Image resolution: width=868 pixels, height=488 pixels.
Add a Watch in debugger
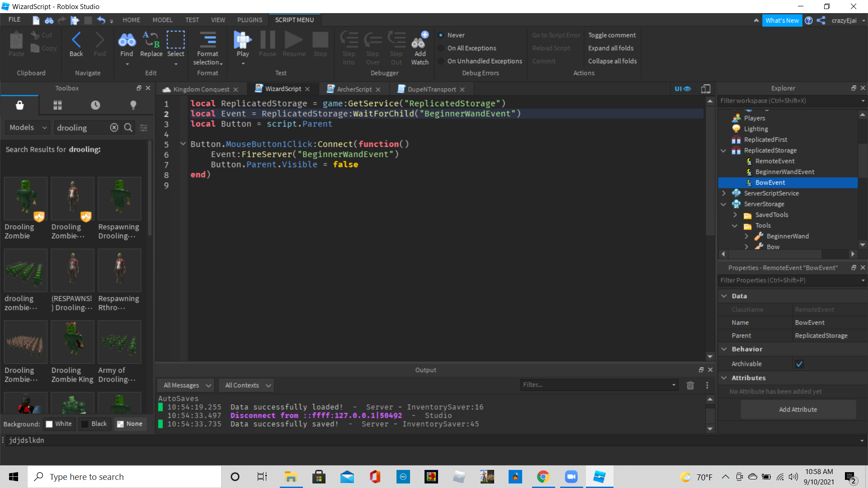(x=420, y=48)
